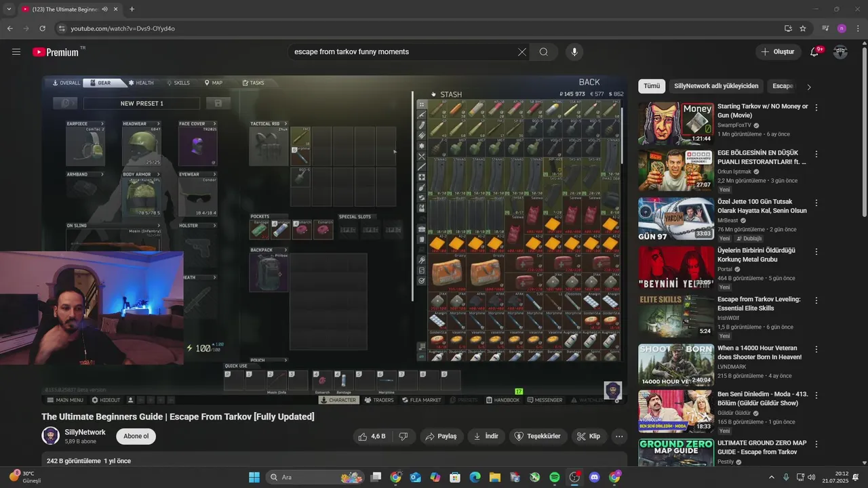The width and height of the screenshot is (868, 488).
Task: Go back with Chrome's back arrow
Action: [9, 28]
